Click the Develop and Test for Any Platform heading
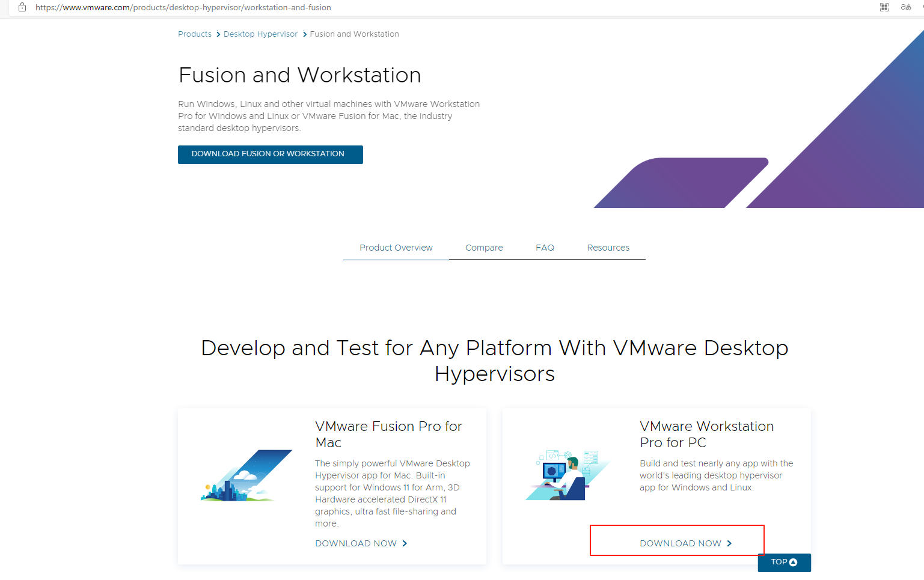 click(x=495, y=361)
